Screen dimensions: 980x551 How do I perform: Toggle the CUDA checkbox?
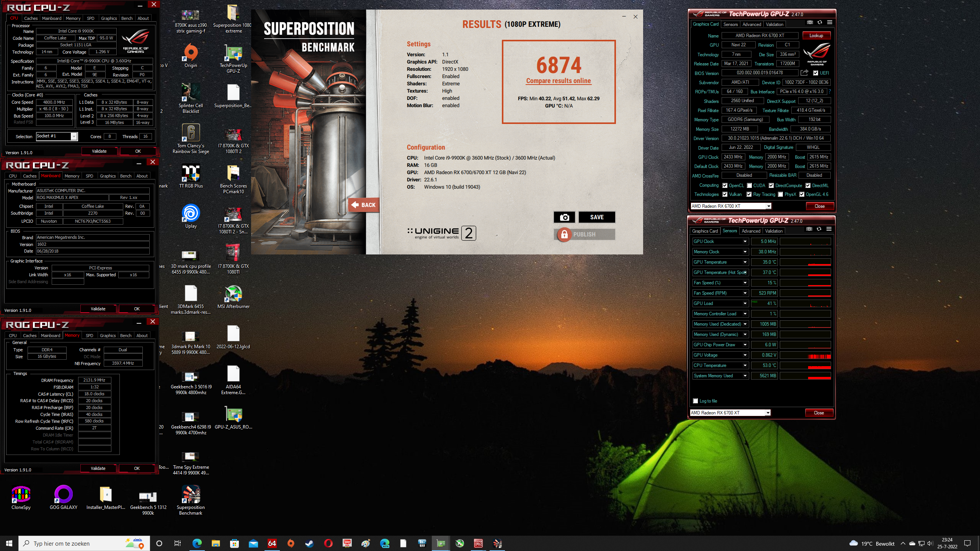[750, 186]
